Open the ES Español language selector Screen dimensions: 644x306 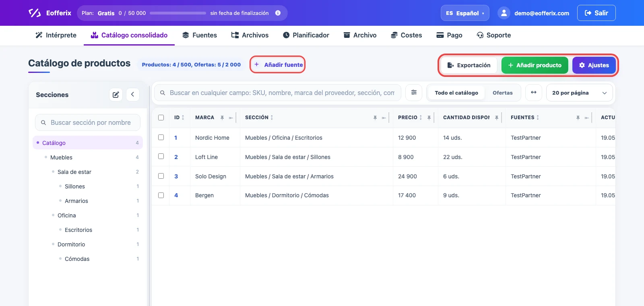click(465, 13)
